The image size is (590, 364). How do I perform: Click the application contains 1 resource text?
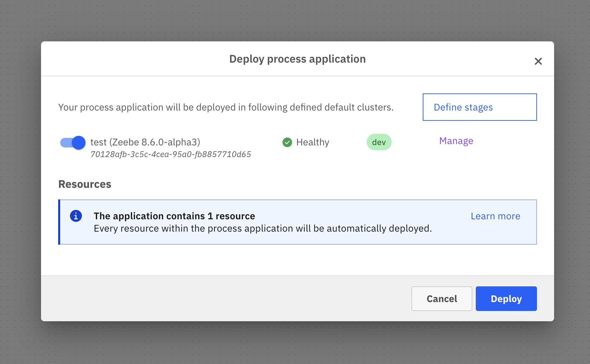(174, 216)
